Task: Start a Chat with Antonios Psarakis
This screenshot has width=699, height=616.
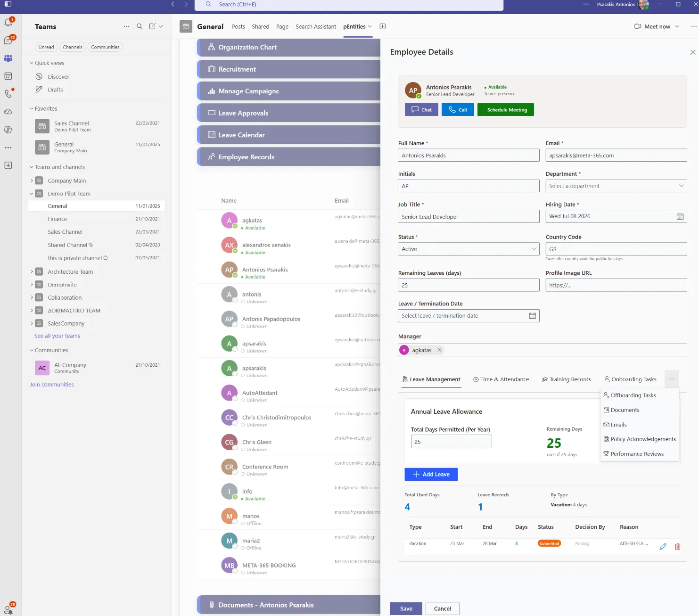Action: point(421,110)
